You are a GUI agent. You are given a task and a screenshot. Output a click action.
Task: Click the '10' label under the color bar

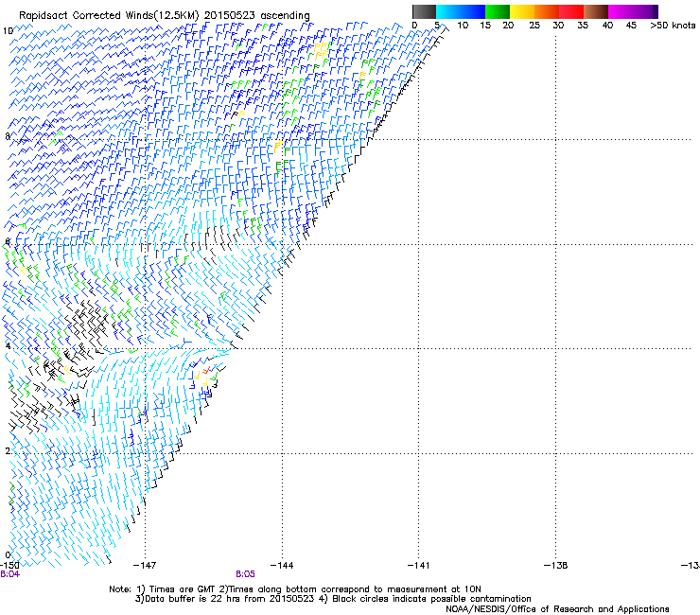tap(463, 25)
